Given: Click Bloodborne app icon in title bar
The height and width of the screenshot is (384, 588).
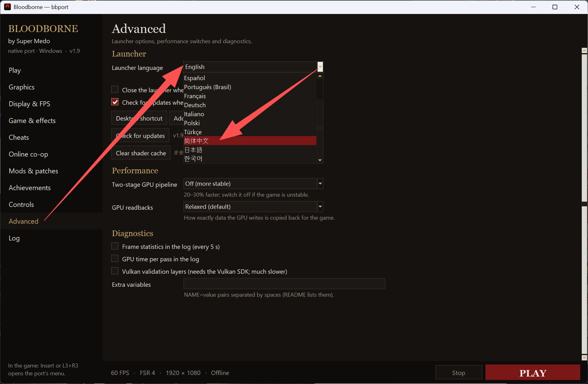Looking at the screenshot, I should [x=7, y=7].
